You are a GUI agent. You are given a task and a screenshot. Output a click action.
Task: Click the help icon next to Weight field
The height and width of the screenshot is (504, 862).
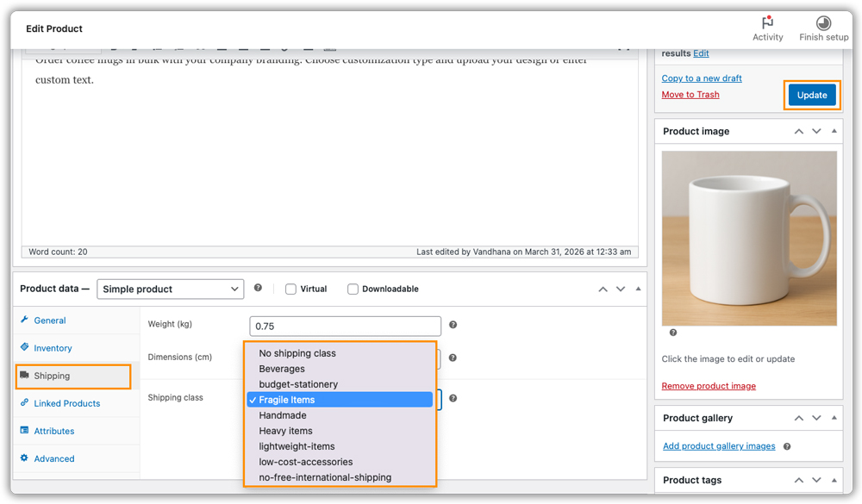pyautogui.click(x=453, y=325)
